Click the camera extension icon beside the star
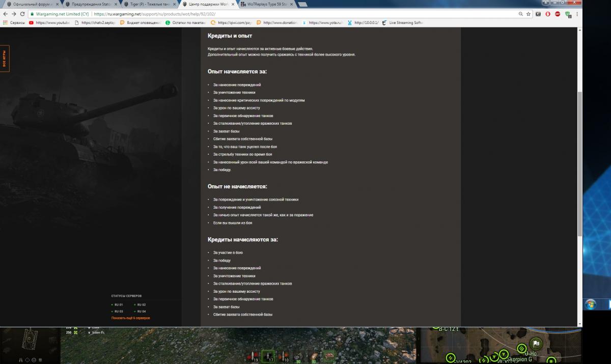The image size is (611, 364). click(x=538, y=14)
